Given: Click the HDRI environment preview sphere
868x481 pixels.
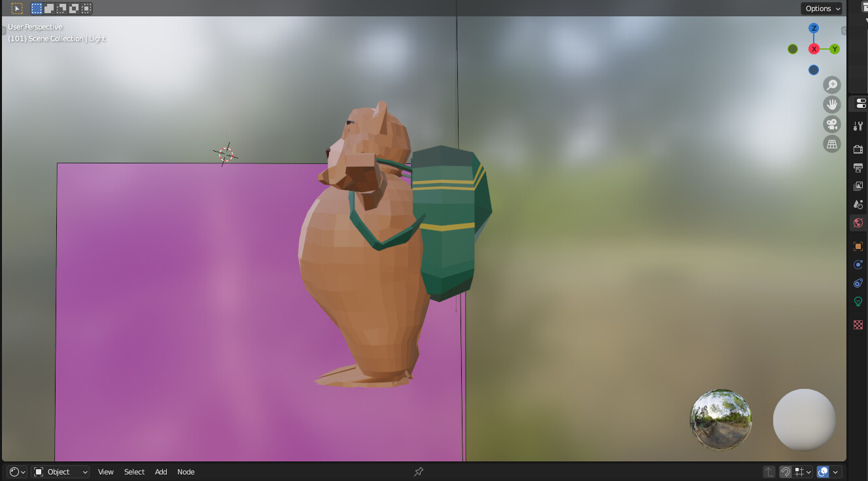Looking at the screenshot, I should point(721,420).
